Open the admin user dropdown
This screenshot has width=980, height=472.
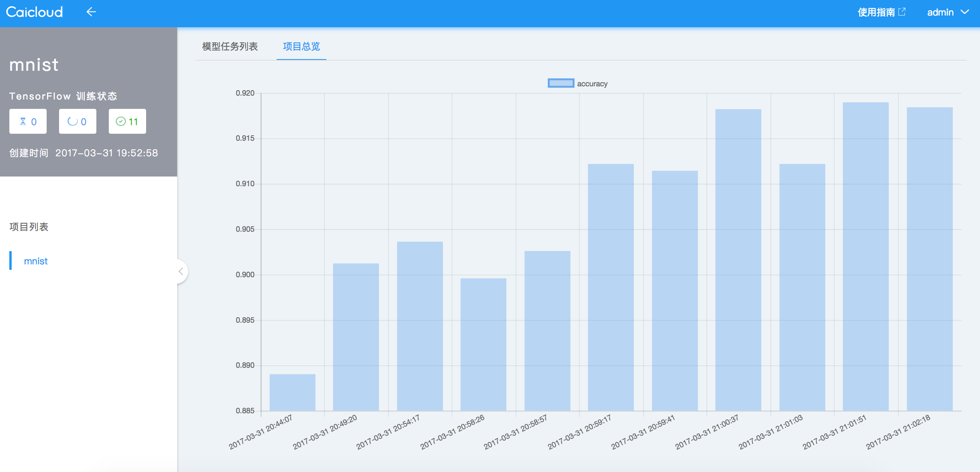click(947, 12)
